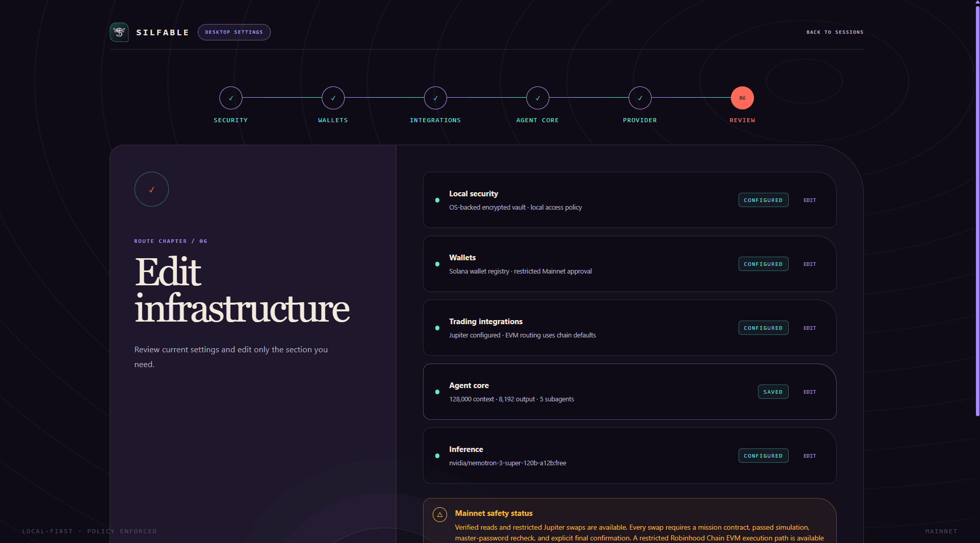Click the Configured badge for Inference
The image size is (980, 543).
click(x=763, y=456)
